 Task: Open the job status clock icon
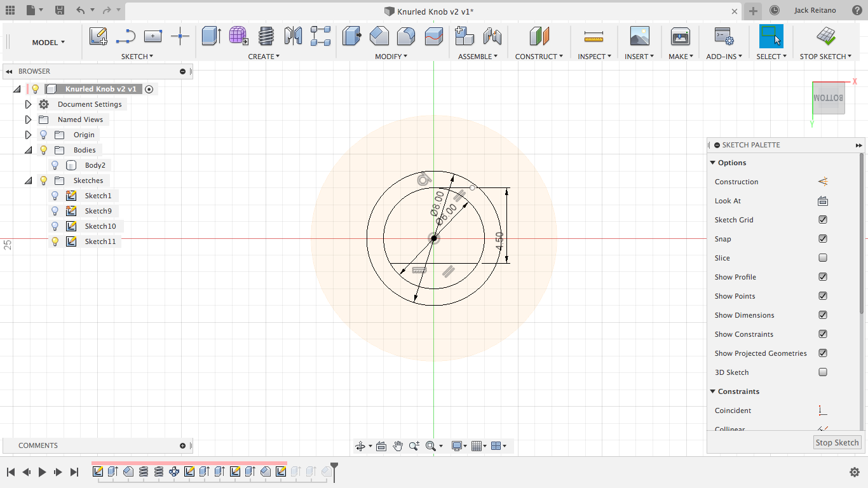[774, 10]
